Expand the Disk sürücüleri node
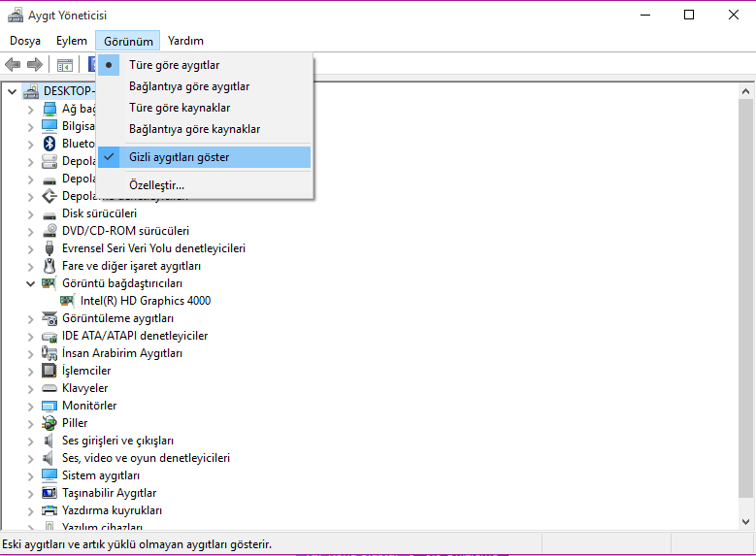756x556 pixels. click(x=31, y=214)
